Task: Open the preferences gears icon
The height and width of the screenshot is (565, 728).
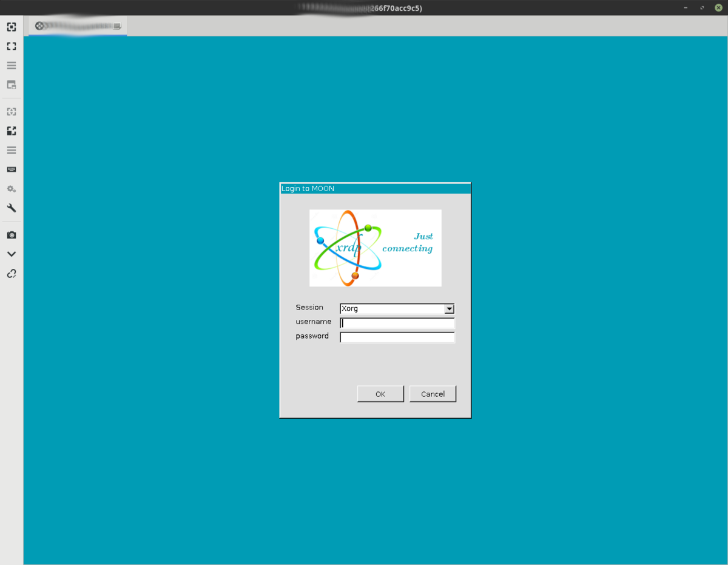Action: coord(12,189)
